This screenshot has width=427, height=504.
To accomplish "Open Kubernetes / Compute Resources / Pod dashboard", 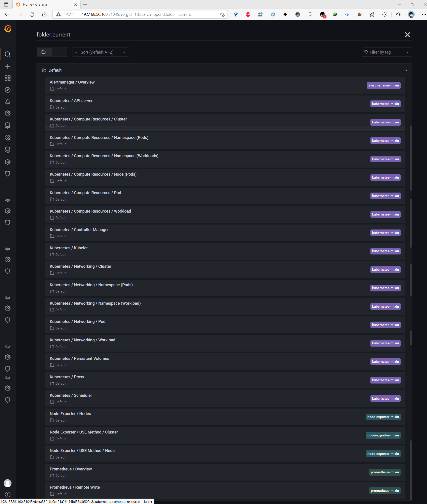I will [225, 196].
